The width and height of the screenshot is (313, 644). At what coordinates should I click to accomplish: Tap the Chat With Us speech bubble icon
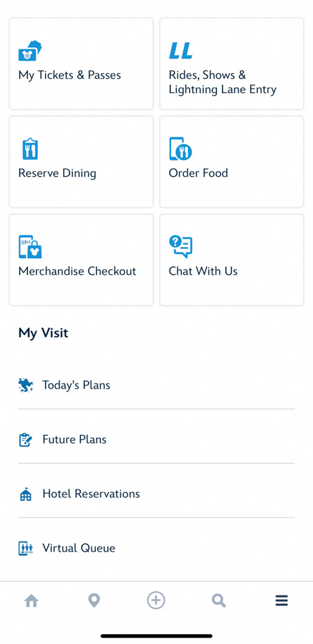click(180, 246)
